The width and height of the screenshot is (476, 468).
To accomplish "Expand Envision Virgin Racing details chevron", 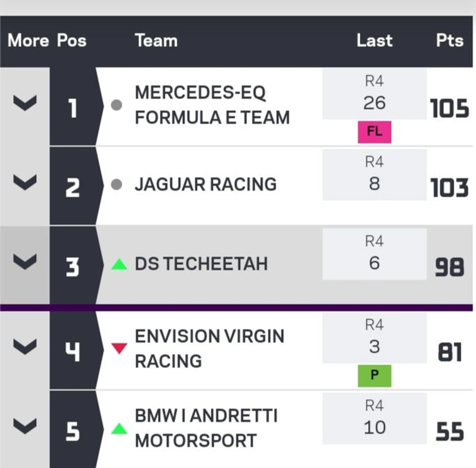I will pyautogui.click(x=25, y=347).
